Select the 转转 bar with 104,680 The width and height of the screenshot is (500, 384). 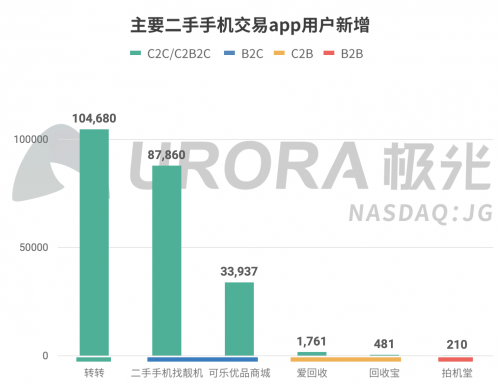(94, 242)
